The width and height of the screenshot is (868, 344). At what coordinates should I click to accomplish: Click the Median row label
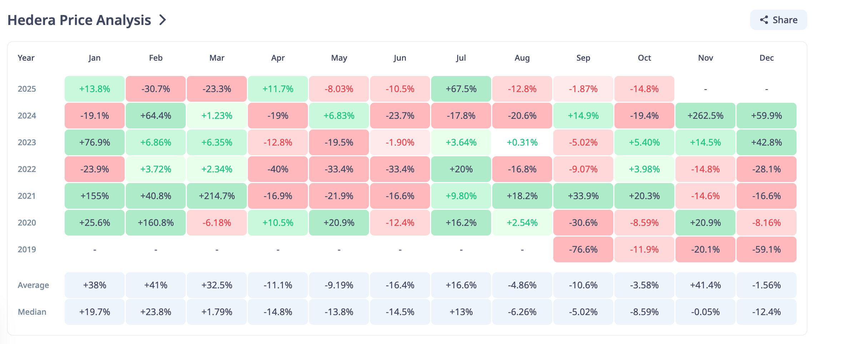coord(32,312)
